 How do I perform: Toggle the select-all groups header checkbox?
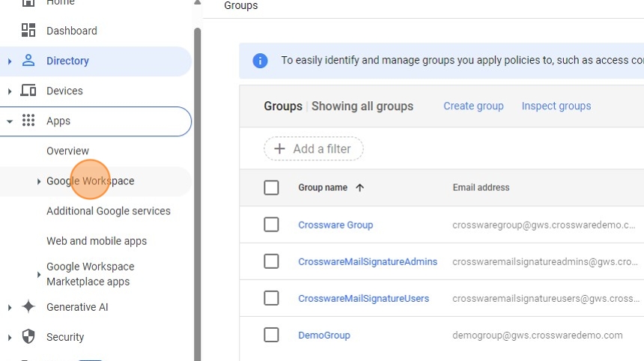point(271,188)
